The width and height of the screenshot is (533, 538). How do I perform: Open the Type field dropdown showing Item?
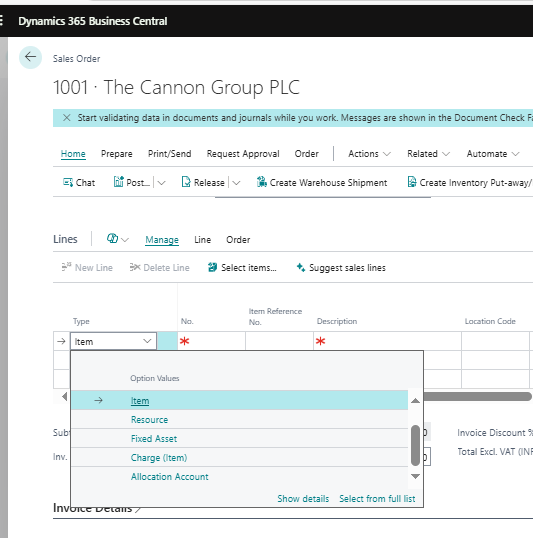coord(147,341)
